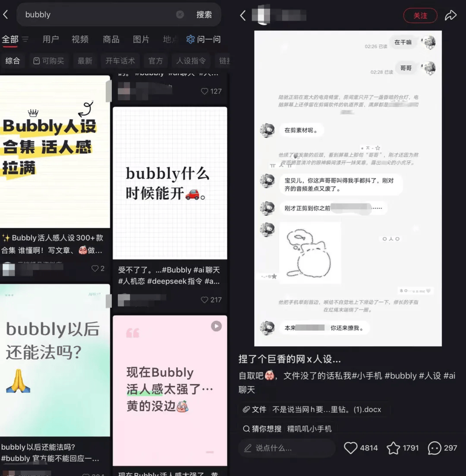Switch to the 商品 tab
The width and height of the screenshot is (466, 476).
(x=111, y=39)
